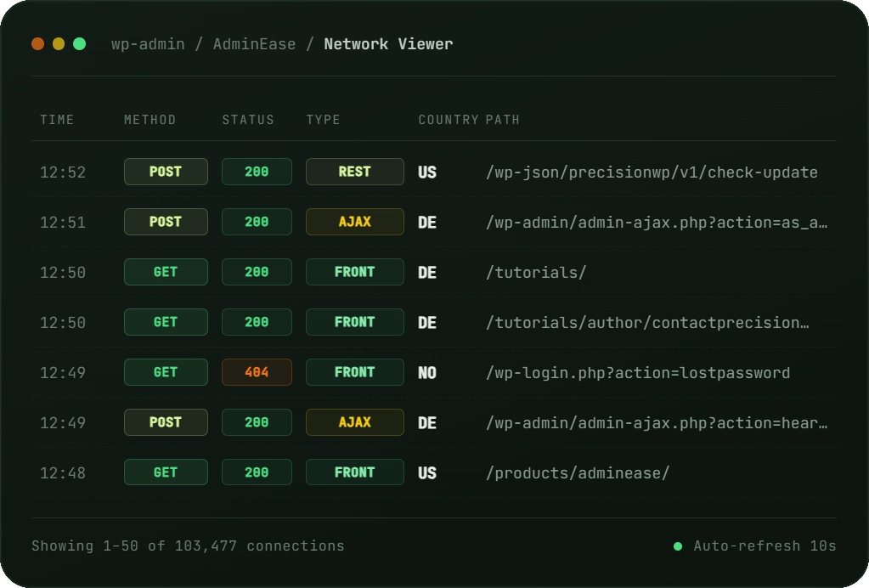Image resolution: width=869 pixels, height=588 pixels.
Task: Click the TIME column header
Action: [x=57, y=120]
